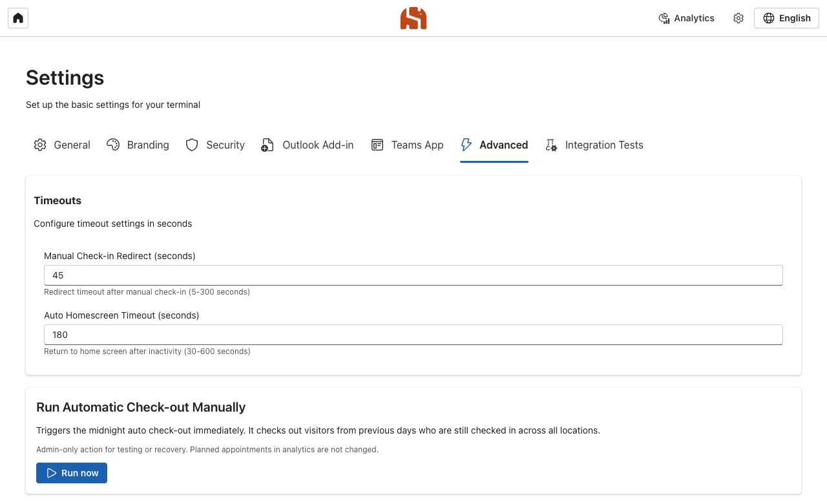Run the automatic check-out now
This screenshot has width=827, height=504.
pyautogui.click(x=72, y=473)
